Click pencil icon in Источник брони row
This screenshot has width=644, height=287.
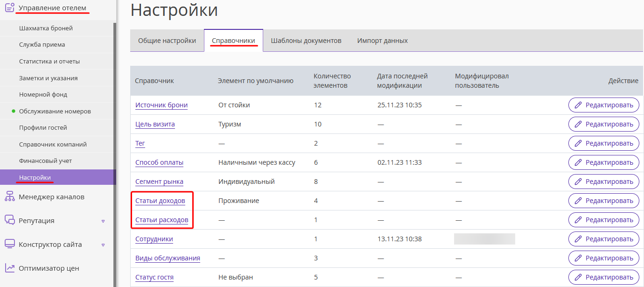click(578, 105)
